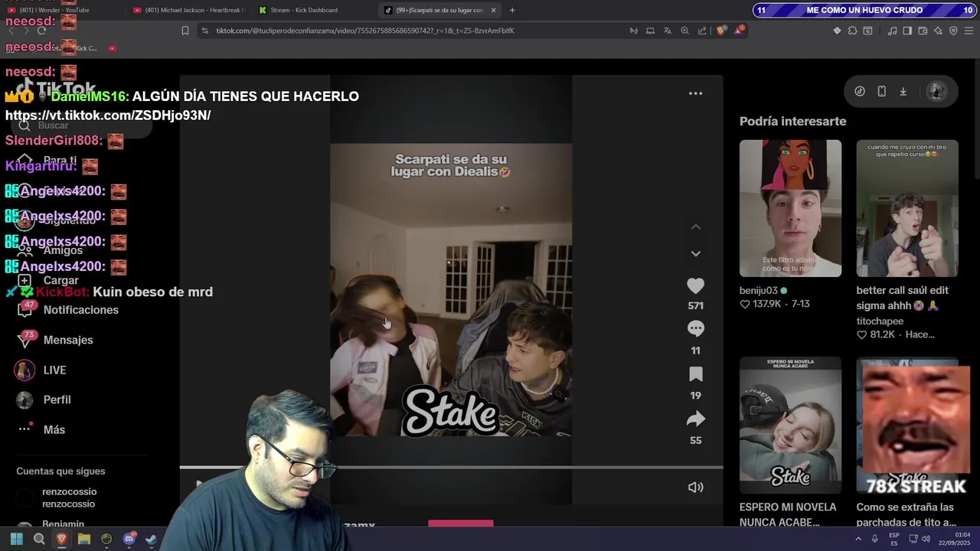Open the TikTok coins icon in top pill
The image size is (980, 551).
[x=860, y=91]
